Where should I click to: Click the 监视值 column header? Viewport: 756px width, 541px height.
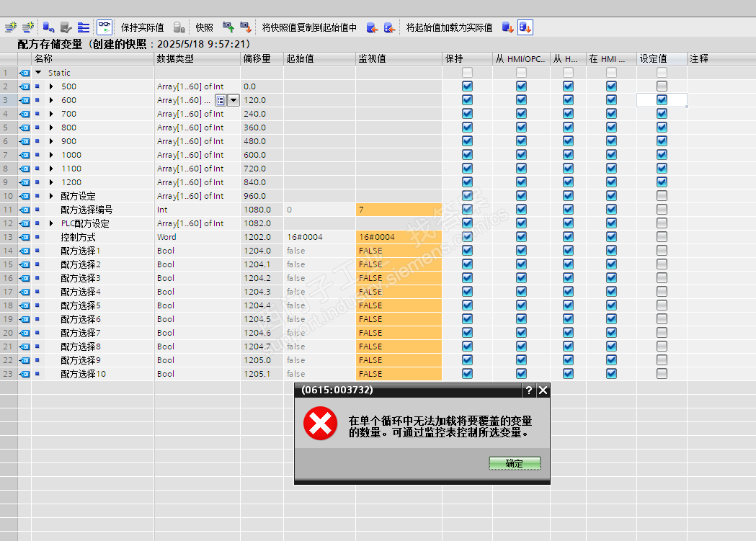point(399,59)
